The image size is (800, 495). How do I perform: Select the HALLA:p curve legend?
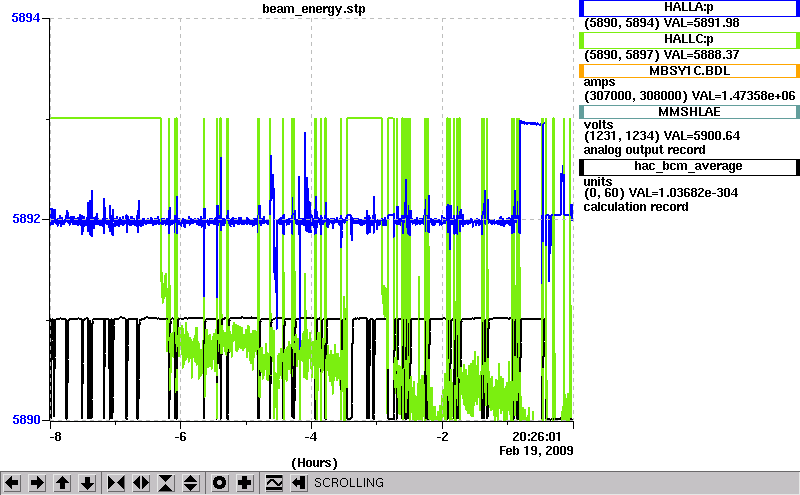click(689, 8)
